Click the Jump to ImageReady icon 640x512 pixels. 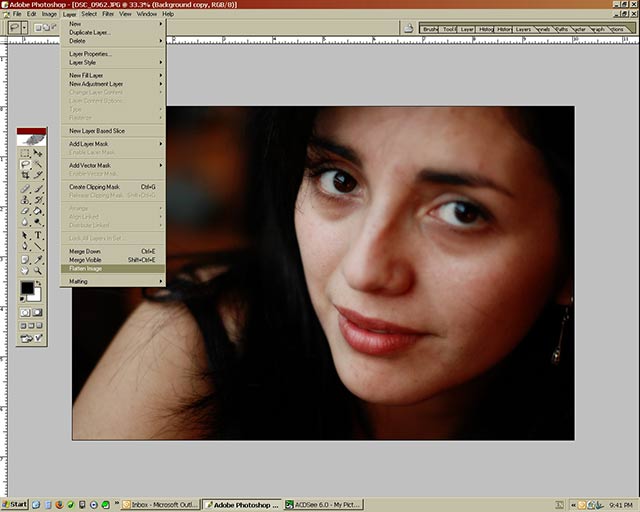[x=31, y=338]
